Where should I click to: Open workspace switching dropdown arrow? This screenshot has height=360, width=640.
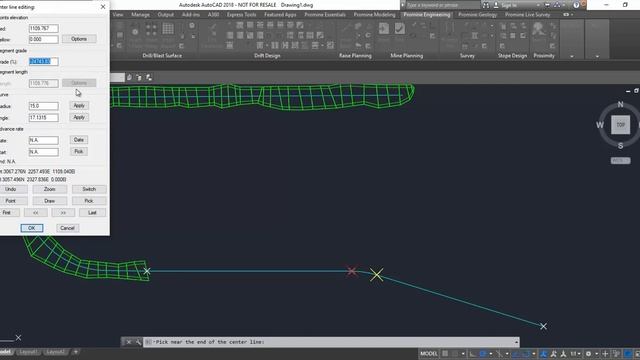click(597, 353)
